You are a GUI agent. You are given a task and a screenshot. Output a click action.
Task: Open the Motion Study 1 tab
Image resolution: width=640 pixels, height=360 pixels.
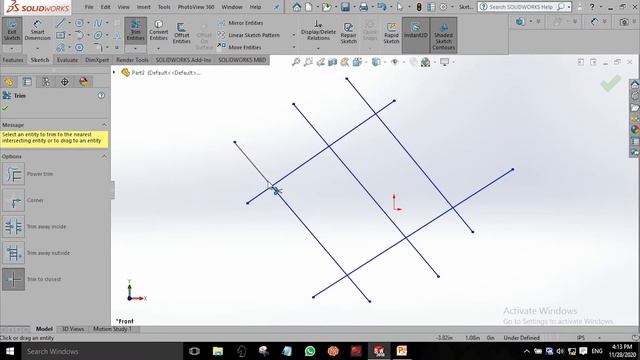pos(112,329)
